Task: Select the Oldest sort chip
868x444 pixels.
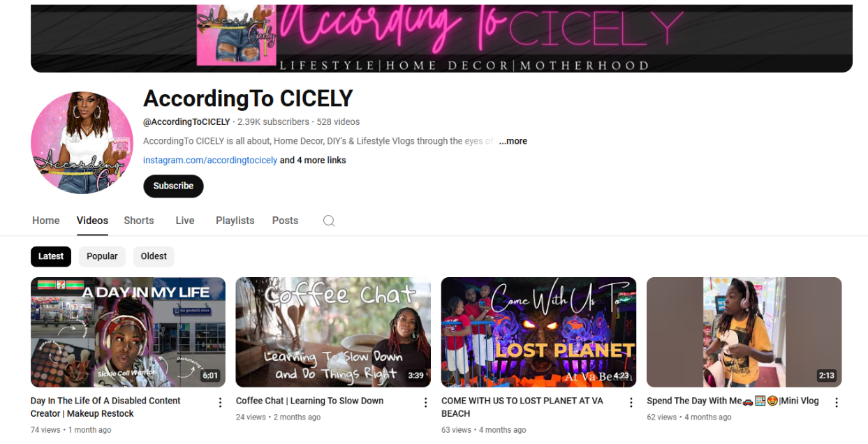Action: 154,256
